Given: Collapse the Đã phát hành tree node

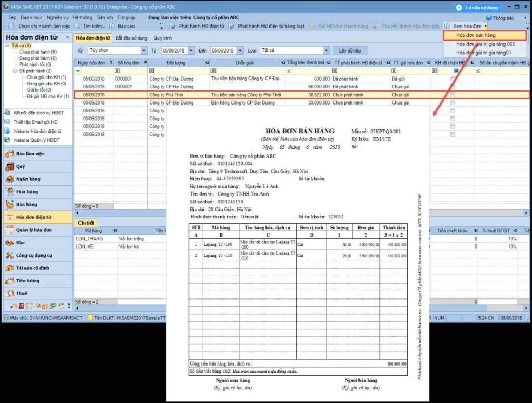Looking at the screenshot, I should click(x=15, y=71).
